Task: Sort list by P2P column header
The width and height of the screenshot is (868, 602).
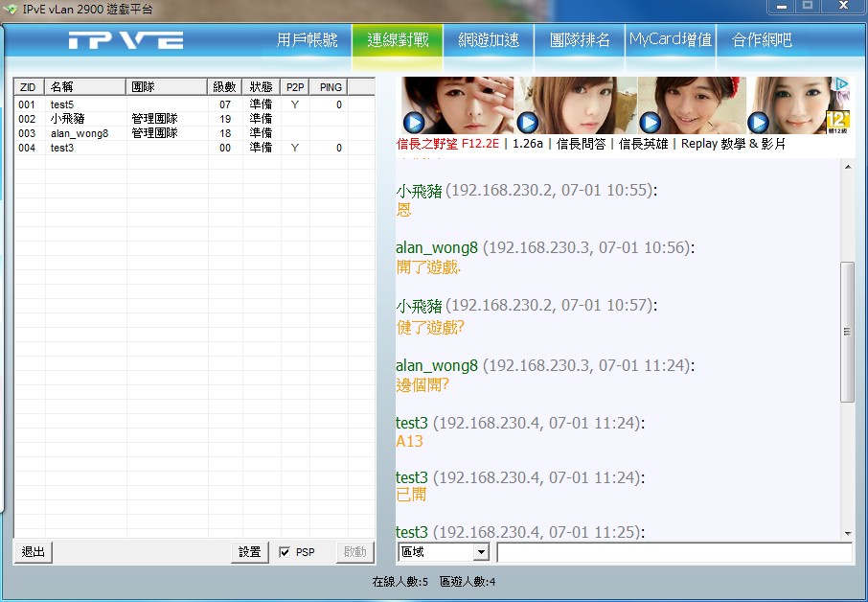Action: 295,87
